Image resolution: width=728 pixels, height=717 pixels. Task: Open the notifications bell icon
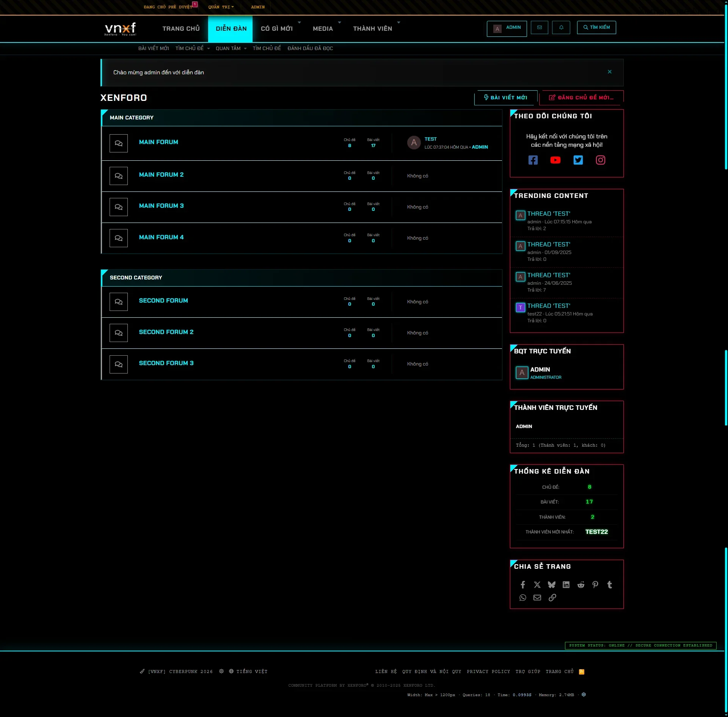point(561,27)
